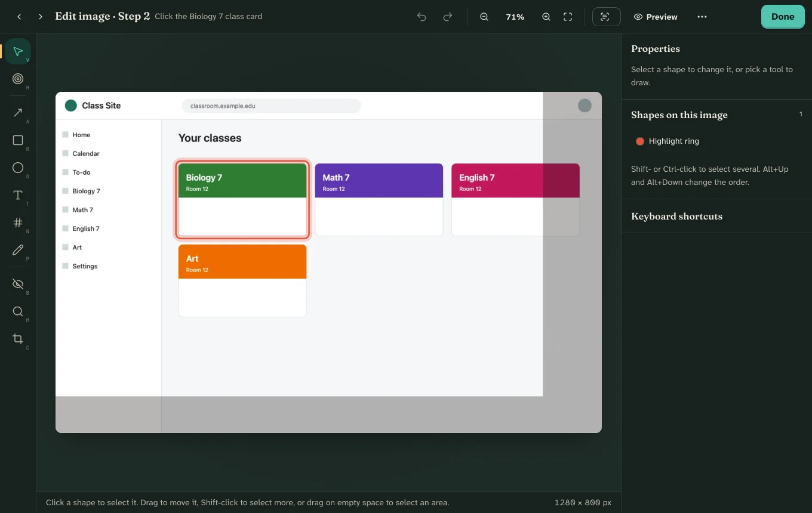
Task: Select Highlight ring in the shapes list
Action: [716, 141]
